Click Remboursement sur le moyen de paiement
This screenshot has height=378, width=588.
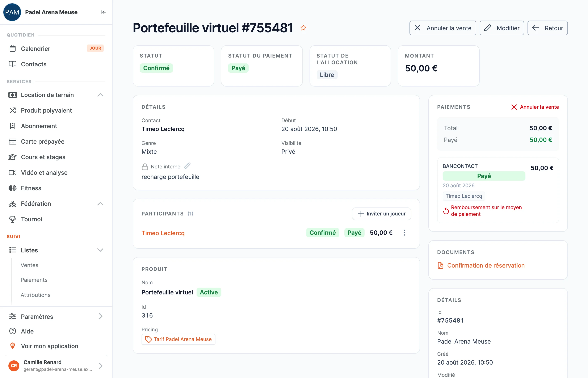483,211
